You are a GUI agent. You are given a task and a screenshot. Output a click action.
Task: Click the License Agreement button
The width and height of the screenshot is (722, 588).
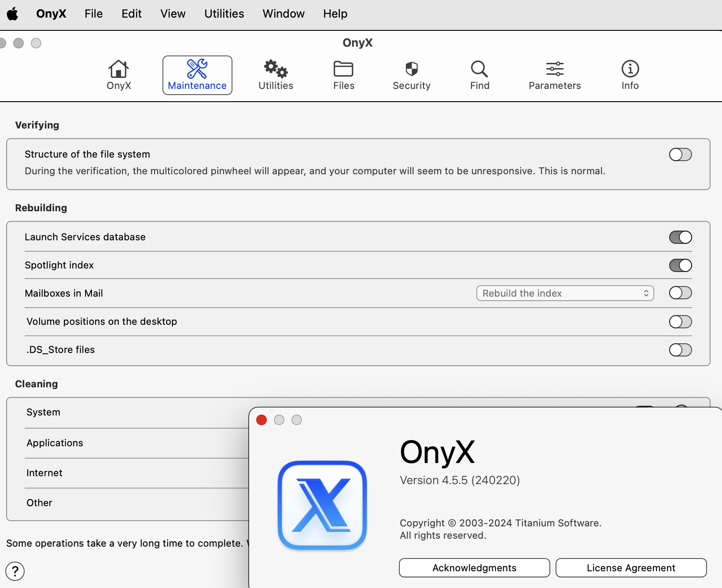click(631, 568)
